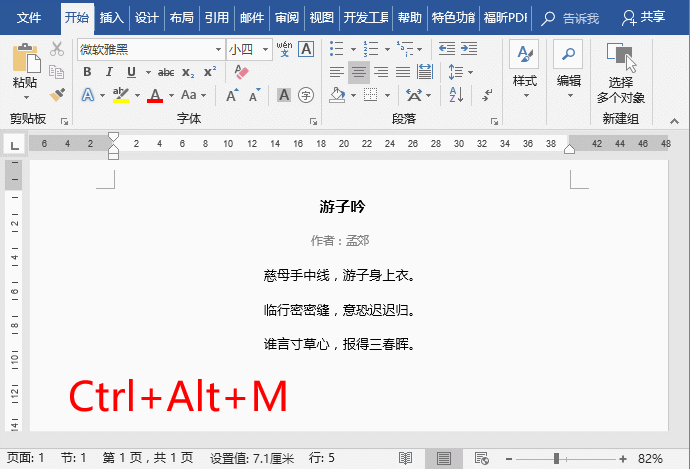This screenshot has height=469, width=690.
Task: Switch to Web Layout view icon
Action: [482, 458]
